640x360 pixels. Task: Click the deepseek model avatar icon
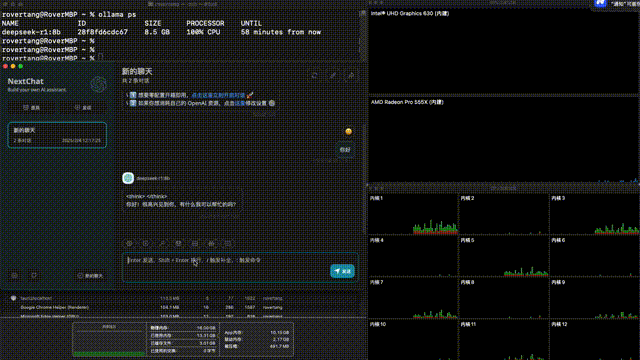[128, 178]
